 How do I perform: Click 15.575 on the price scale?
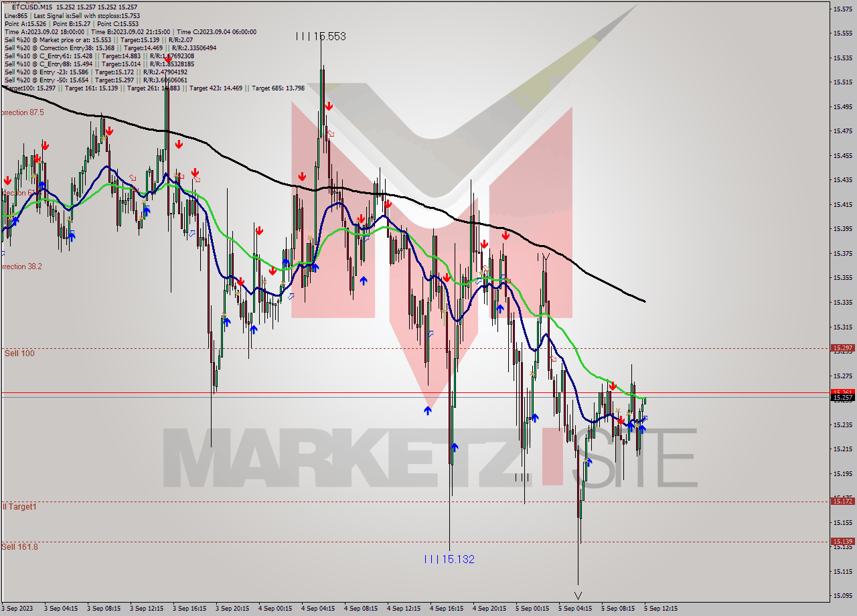pyautogui.click(x=842, y=9)
